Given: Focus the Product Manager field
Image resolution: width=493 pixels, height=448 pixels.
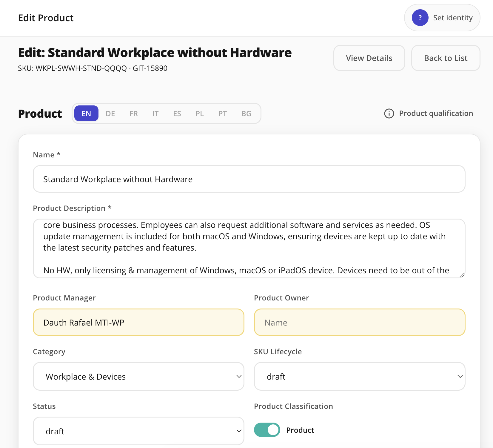Looking at the screenshot, I should tap(138, 322).
